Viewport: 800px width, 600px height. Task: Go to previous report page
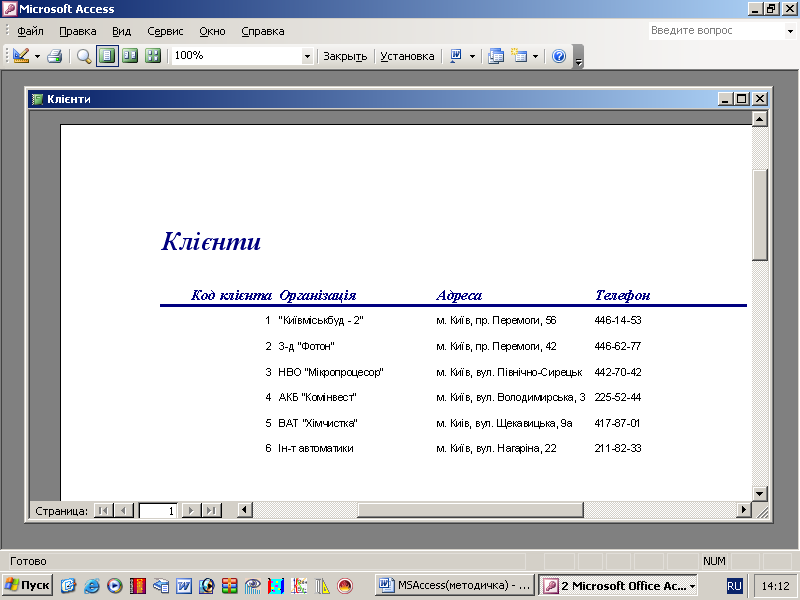123,510
